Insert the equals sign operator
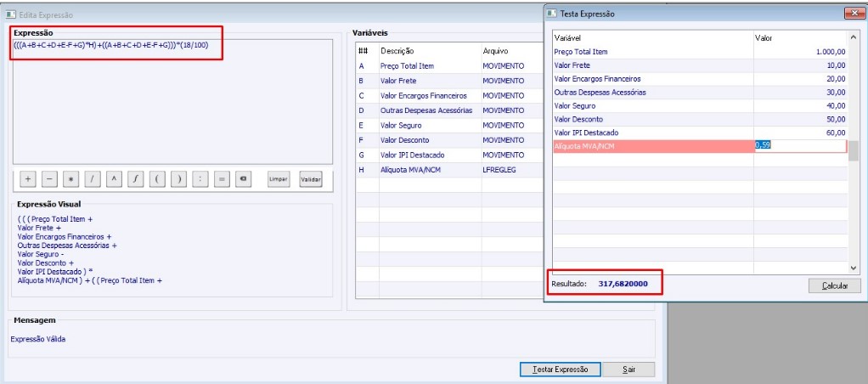 pyautogui.click(x=222, y=179)
